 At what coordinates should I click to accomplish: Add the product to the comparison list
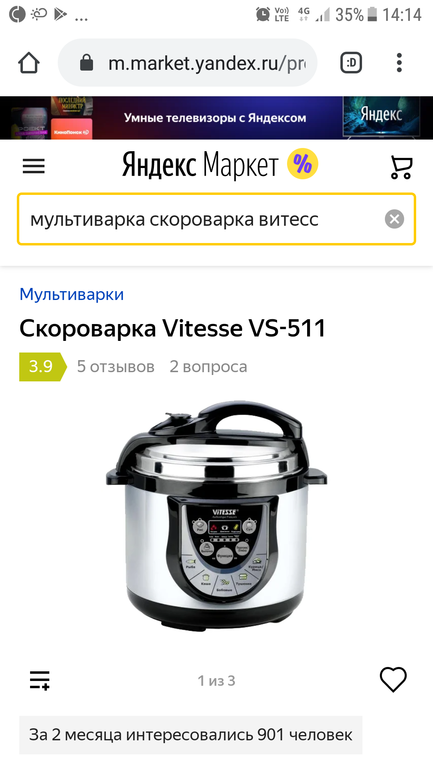pos(40,680)
